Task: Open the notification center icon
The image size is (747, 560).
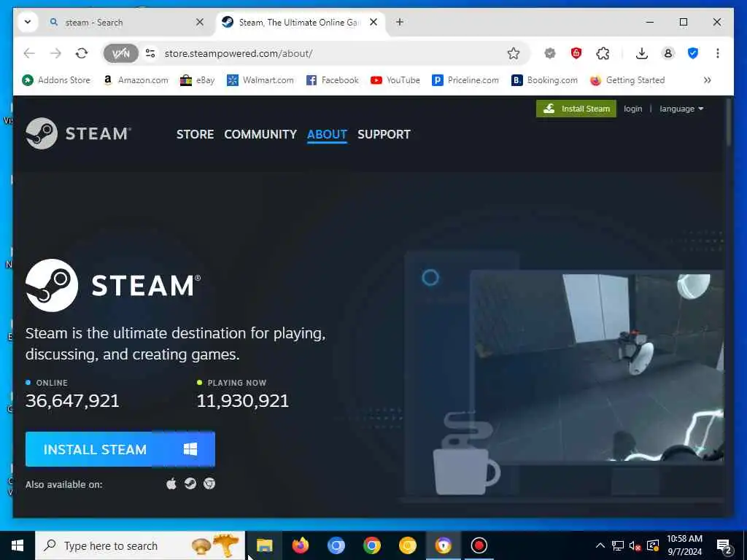Action: pos(724,545)
